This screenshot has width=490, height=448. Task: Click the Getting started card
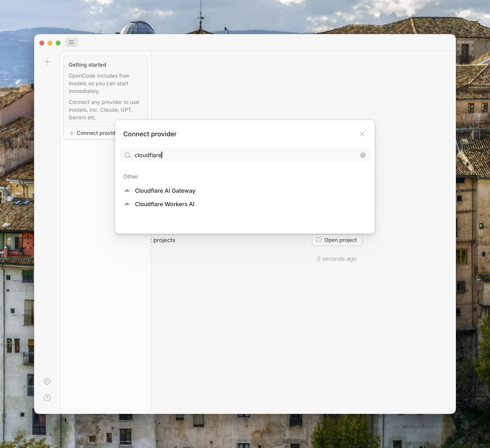click(105, 91)
